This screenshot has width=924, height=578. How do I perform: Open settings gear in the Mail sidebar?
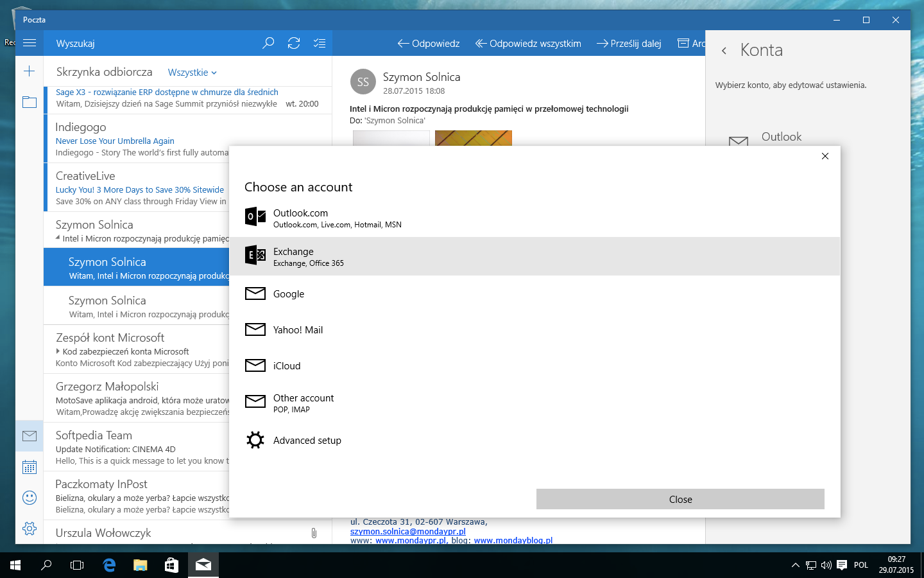(x=30, y=529)
